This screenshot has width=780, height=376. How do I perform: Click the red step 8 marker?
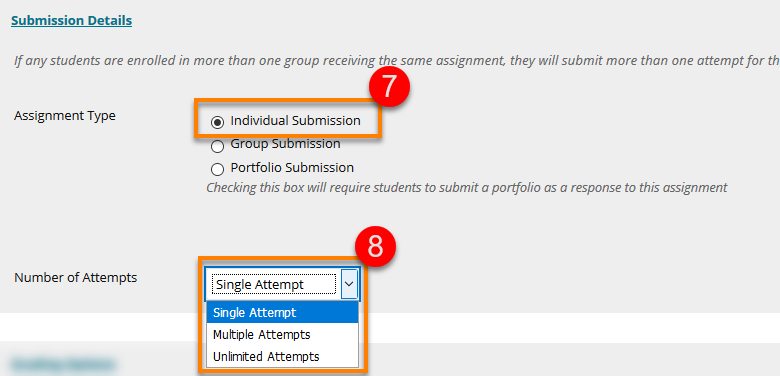(375, 246)
